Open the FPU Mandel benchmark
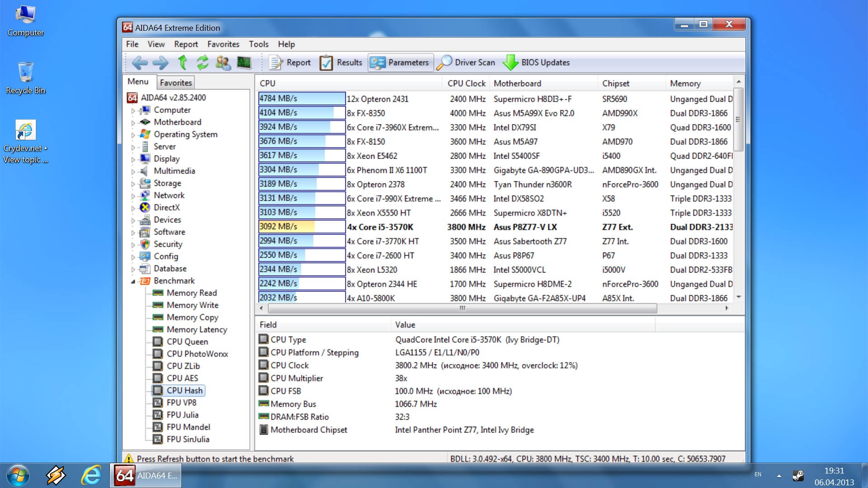Image resolution: width=868 pixels, height=488 pixels. [188, 427]
